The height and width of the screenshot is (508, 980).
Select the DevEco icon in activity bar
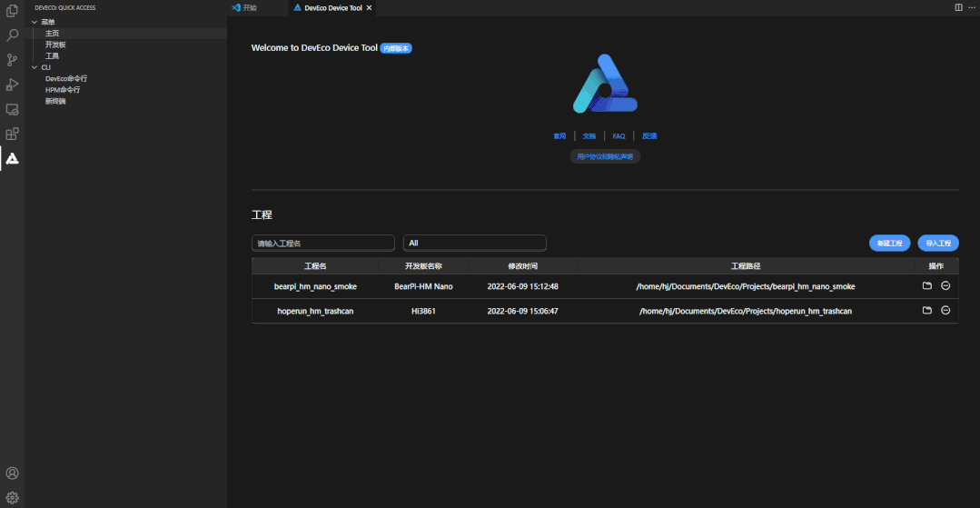click(12, 159)
